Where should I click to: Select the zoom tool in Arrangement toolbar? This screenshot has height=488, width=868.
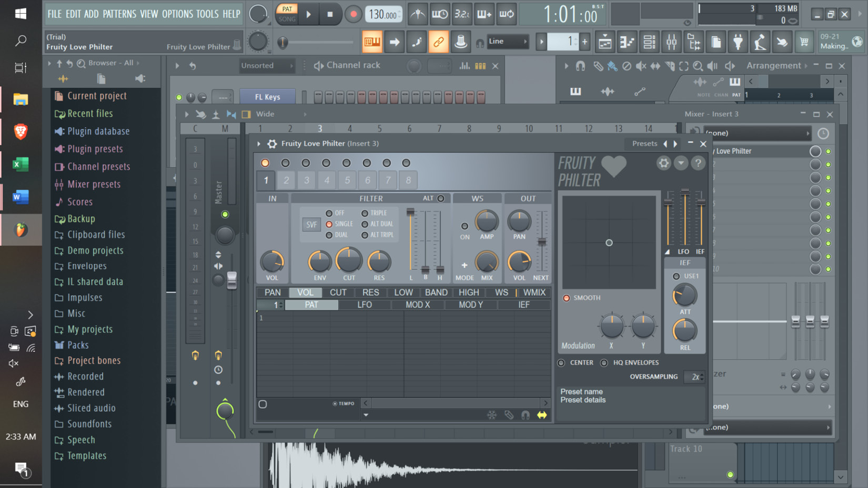pos(698,66)
